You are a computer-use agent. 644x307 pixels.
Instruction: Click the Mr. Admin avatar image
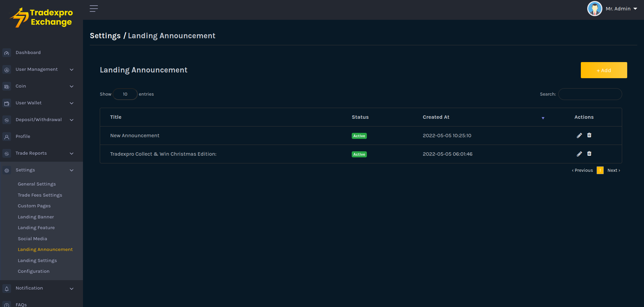coord(594,9)
